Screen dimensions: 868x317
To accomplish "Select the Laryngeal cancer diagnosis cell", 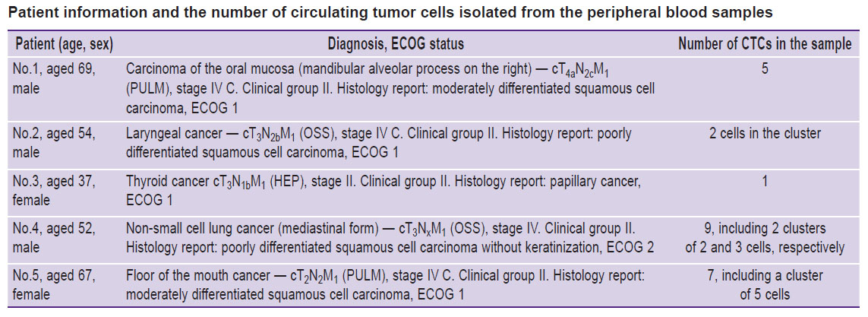I will (x=379, y=142).
